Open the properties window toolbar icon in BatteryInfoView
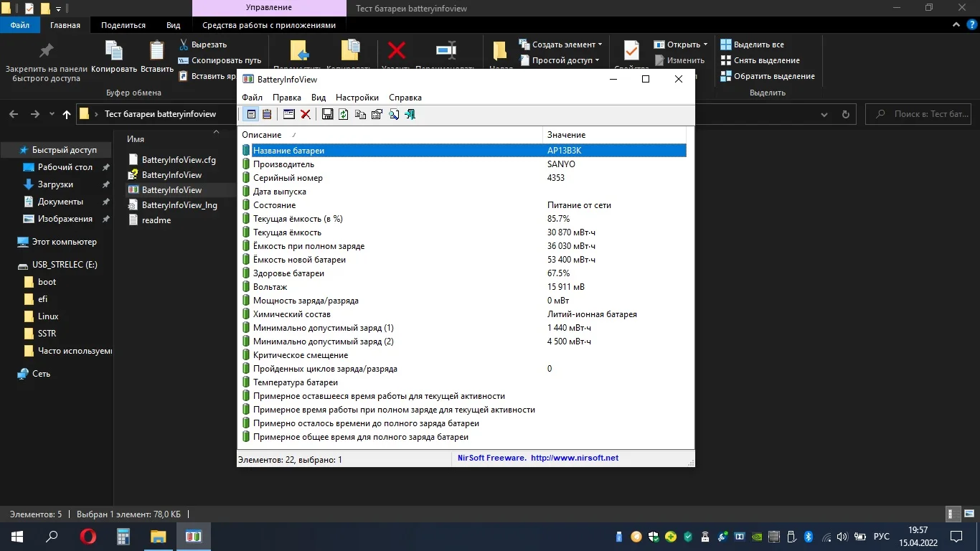 click(x=289, y=114)
